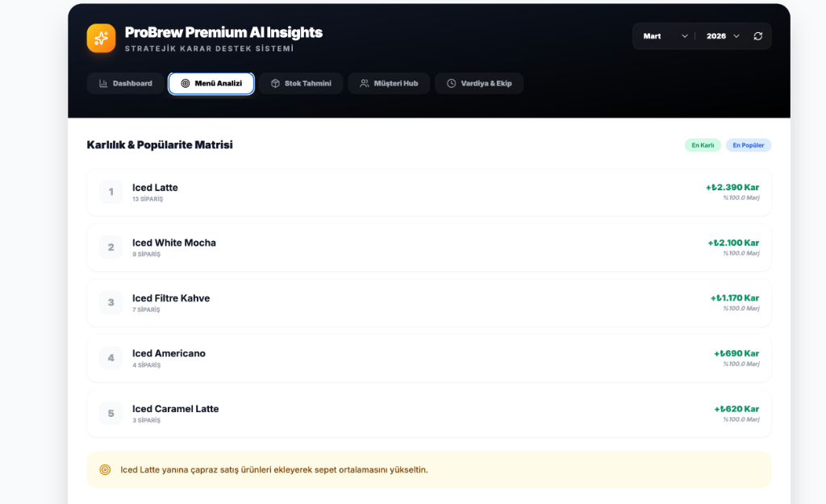Click the clock icon on Vardiya & Ekip
826x504 pixels.
pos(451,84)
